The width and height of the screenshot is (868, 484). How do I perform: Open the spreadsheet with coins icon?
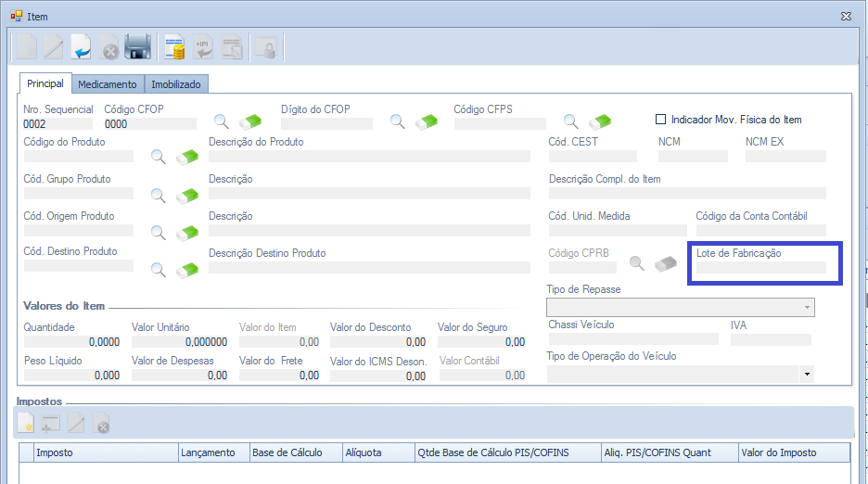tap(174, 47)
